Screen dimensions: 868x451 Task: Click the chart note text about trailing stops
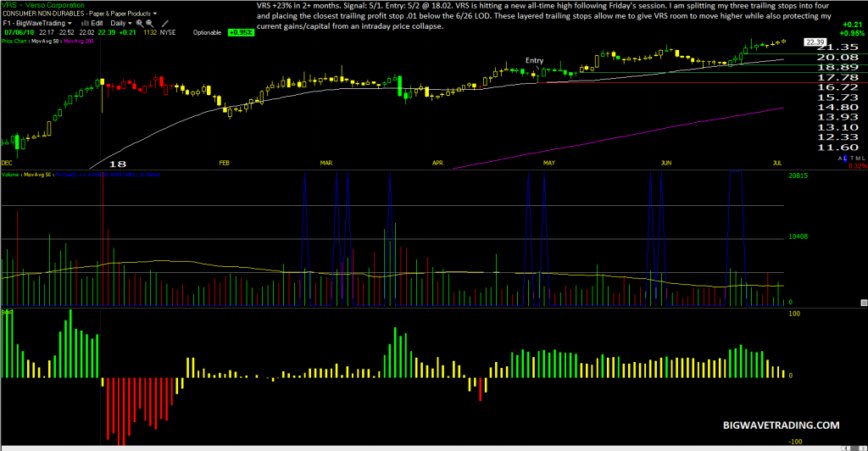pyautogui.click(x=544, y=16)
